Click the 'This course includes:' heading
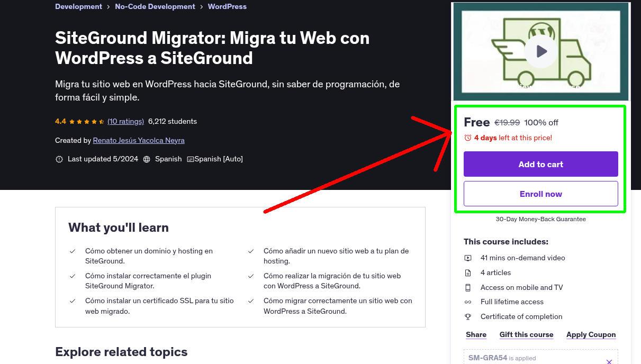 (506, 242)
